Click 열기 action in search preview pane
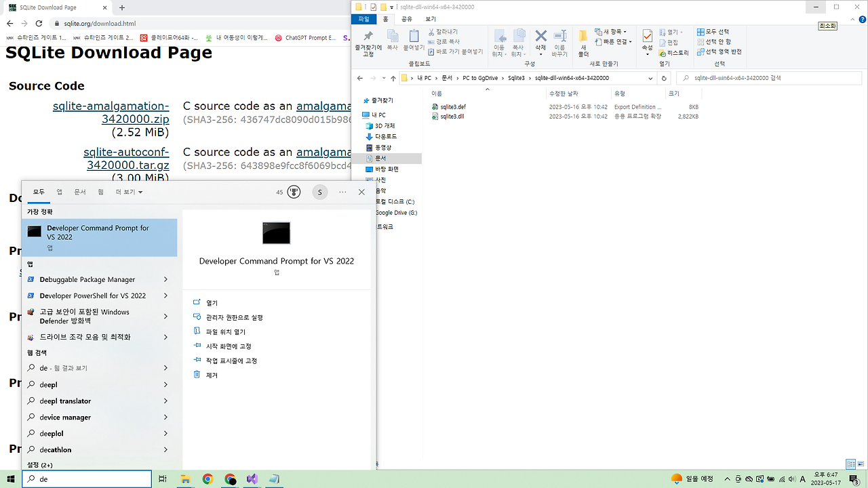The height and width of the screenshot is (488, 868). click(x=212, y=303)
